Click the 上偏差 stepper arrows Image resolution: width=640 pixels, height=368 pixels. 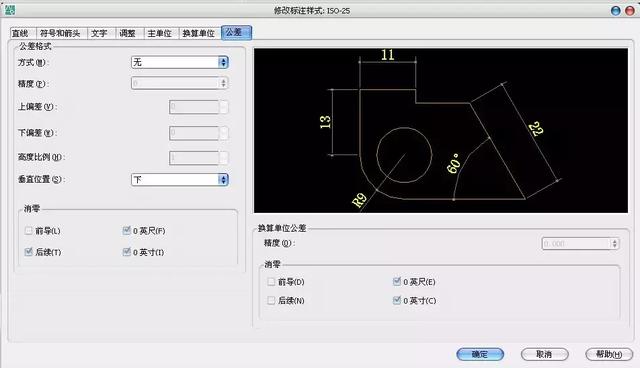(x=224, y=107)
